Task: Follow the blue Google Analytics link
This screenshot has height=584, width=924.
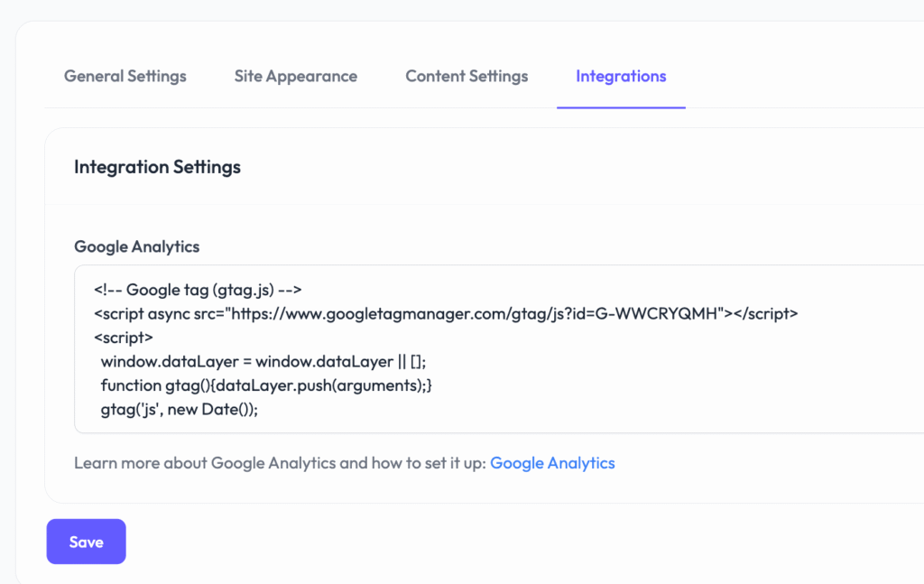Action: click(552, 463)
